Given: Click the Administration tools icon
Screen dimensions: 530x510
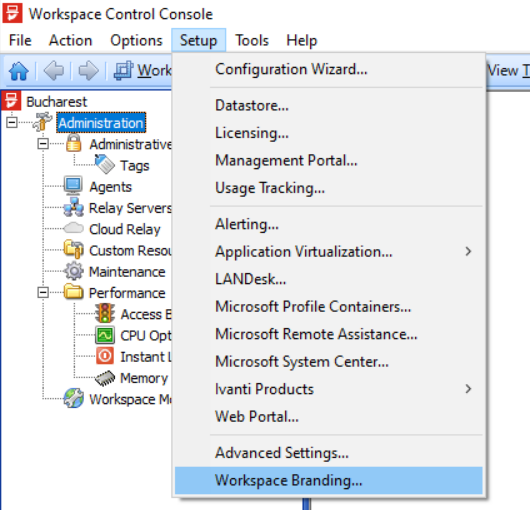Looking at the screenshot, I should tap(42, 122).
